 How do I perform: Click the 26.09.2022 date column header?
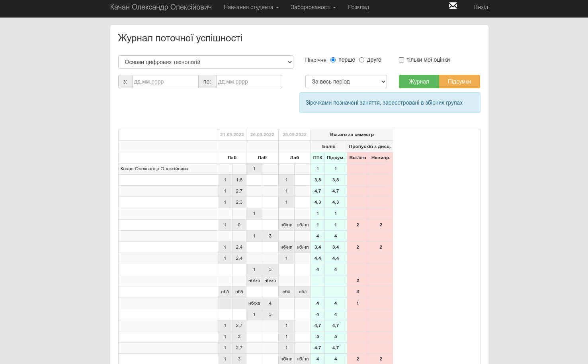262,134
